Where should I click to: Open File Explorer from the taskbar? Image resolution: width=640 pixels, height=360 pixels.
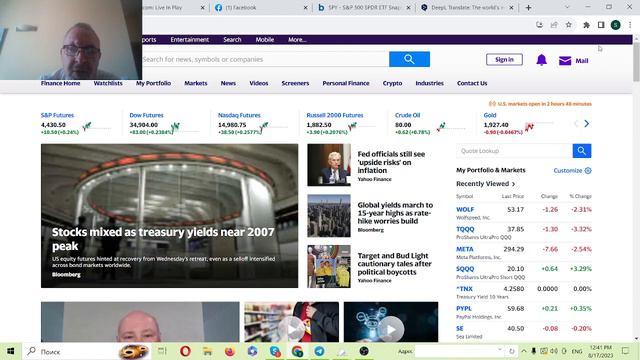(207, 351)
